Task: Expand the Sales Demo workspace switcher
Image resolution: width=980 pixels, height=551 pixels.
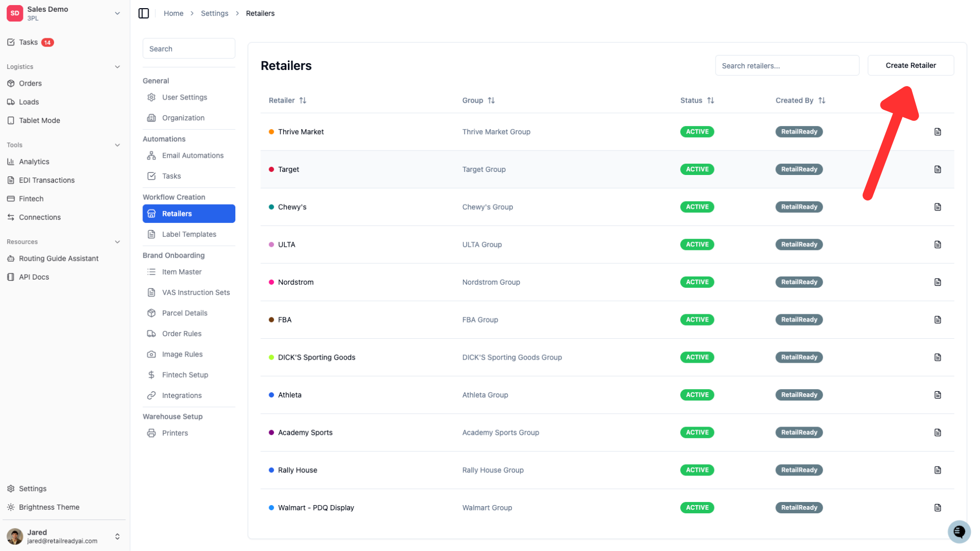Action: [x=117, y=13]
